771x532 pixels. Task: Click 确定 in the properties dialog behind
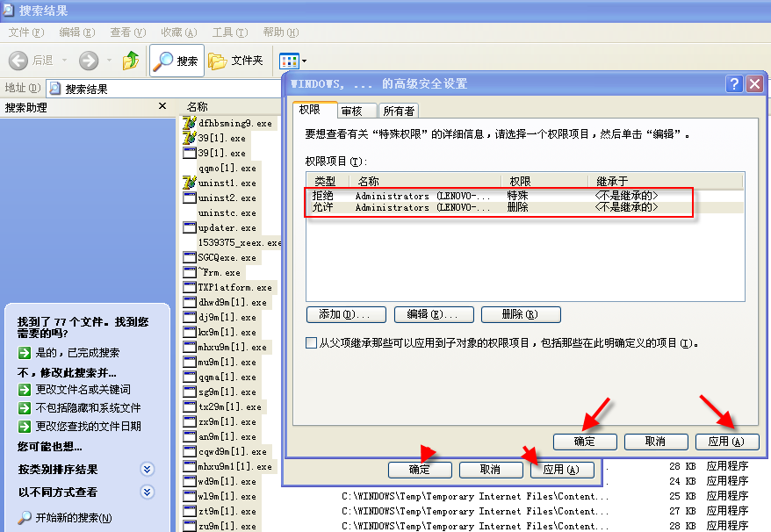pos(420,470)
